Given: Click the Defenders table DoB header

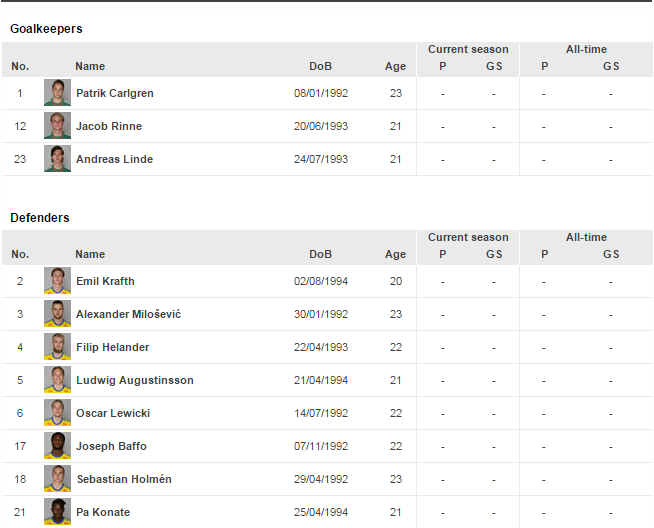Looking at the screenshot, I should click(320, 254).
